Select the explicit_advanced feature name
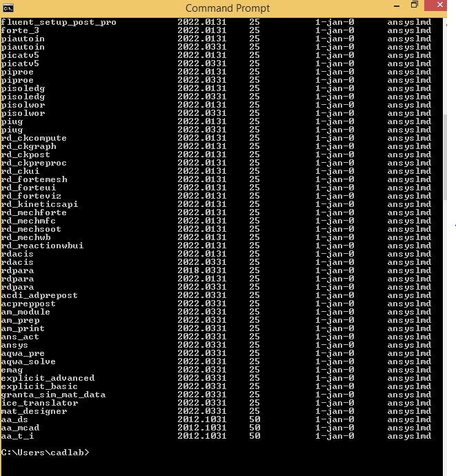 [48, 378]
